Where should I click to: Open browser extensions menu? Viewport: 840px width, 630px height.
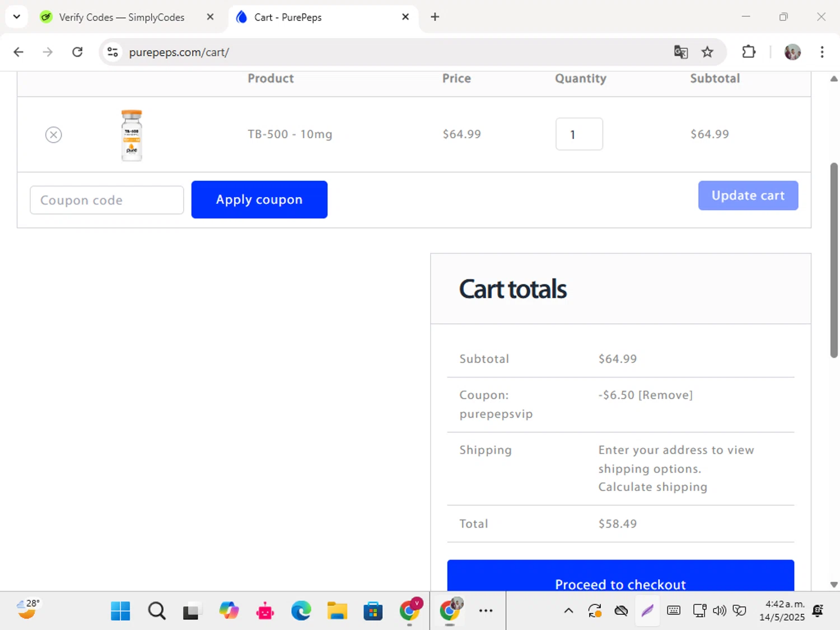pyautogui.click(x=749, y=52)
